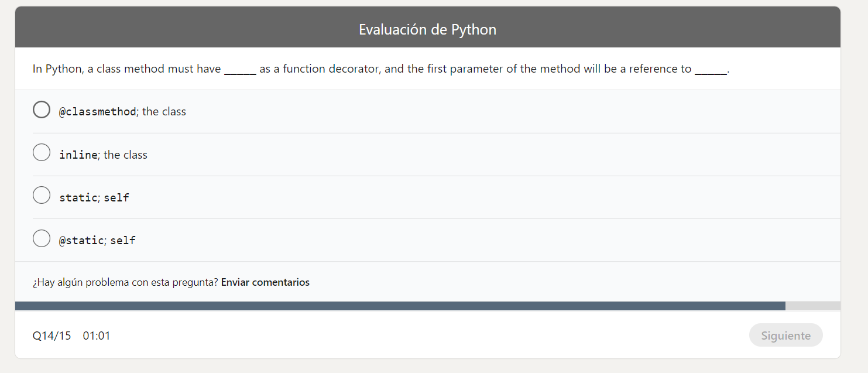Choose the static; self answer option
The image size is (868, 373).
click(42, 195)
